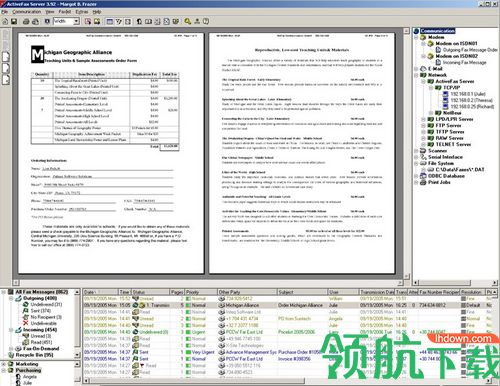Click the yellow magnifier search toolbar icon
This screenshot has width=500, height=386.
pos(188,21)
